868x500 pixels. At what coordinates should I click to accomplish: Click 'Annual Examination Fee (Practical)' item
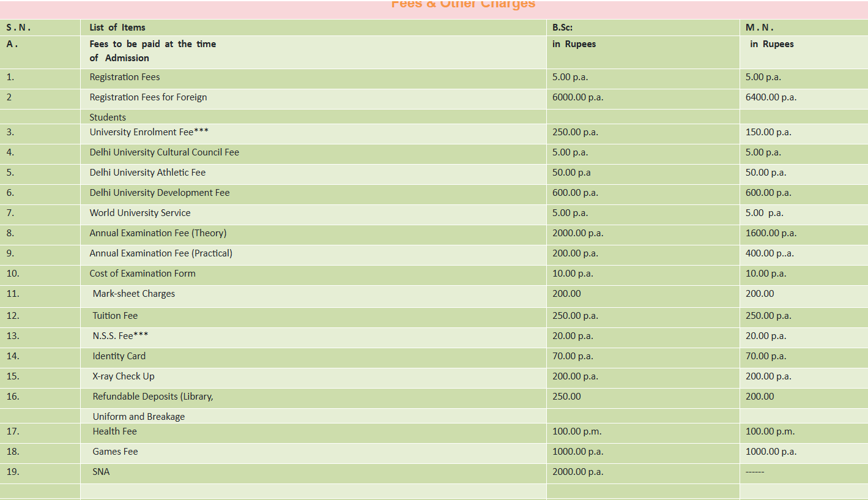pyautogui.click(x=161, y=253)
